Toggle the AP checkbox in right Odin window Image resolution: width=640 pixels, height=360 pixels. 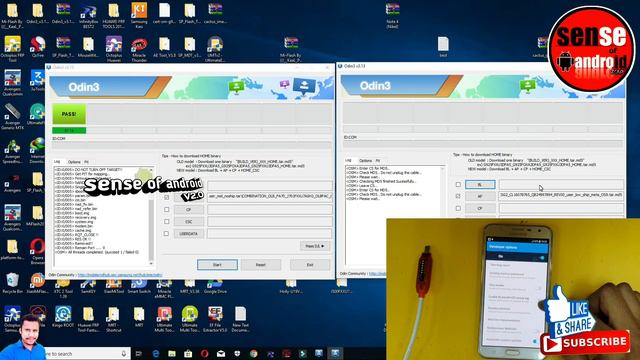click(458, 196)
